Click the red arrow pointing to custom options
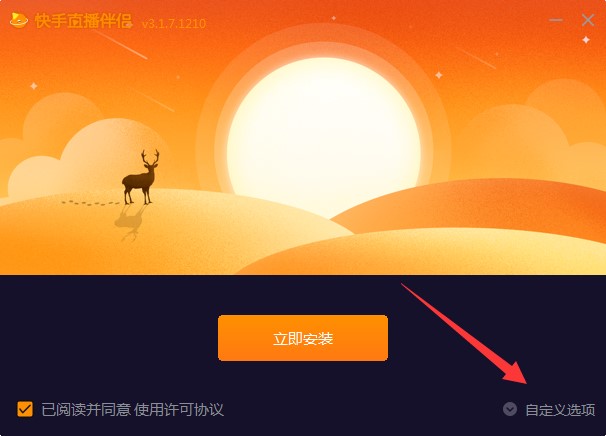Image resolution: width=606 pixels, height=436 pixels. coord(464,334)
